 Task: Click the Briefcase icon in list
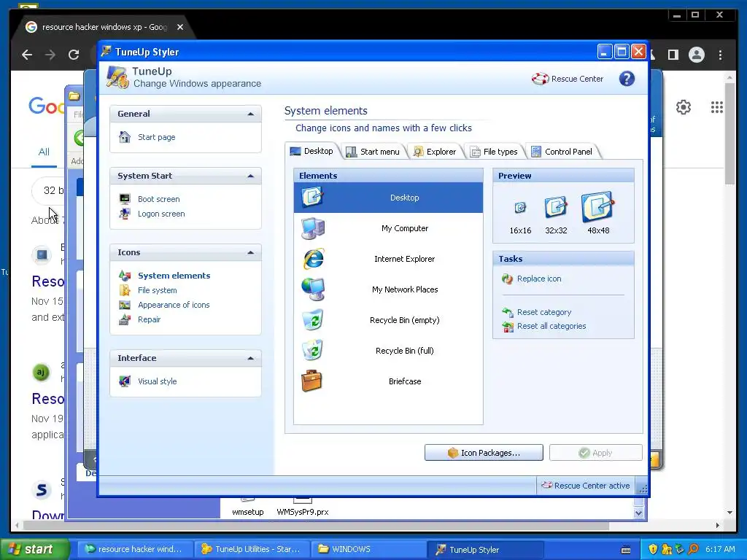(x=311, y=381)
